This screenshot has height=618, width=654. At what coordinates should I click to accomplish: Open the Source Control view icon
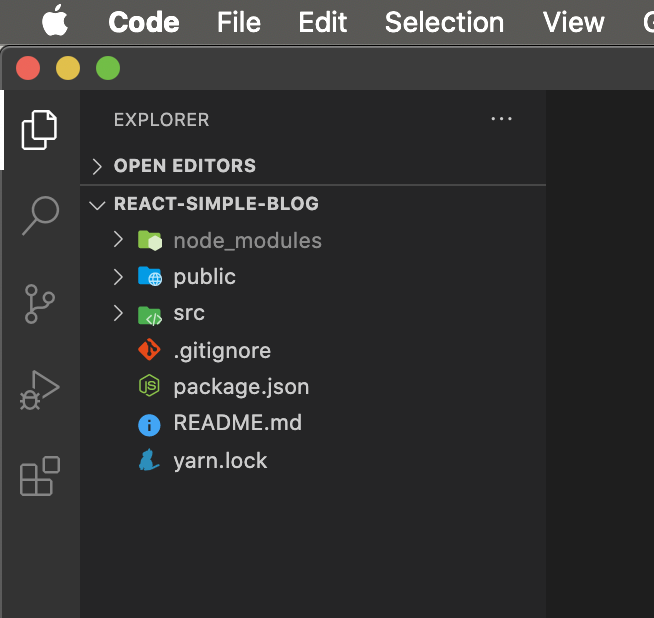40,304
